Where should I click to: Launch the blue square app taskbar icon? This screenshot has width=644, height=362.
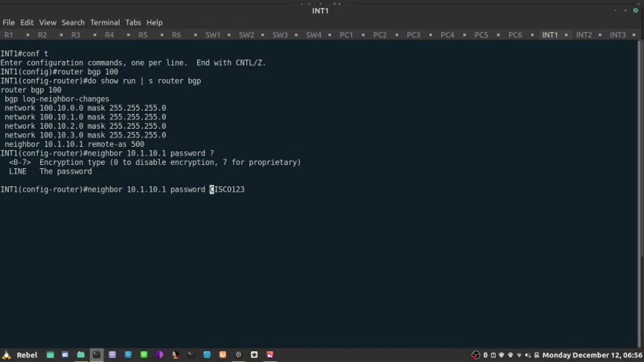tap(207, 355)
